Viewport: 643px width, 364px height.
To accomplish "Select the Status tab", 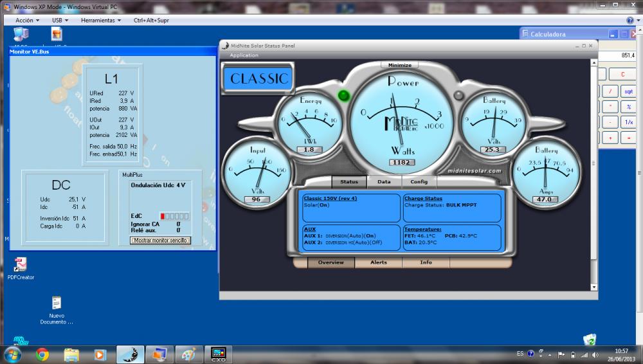I will [349, 181].
